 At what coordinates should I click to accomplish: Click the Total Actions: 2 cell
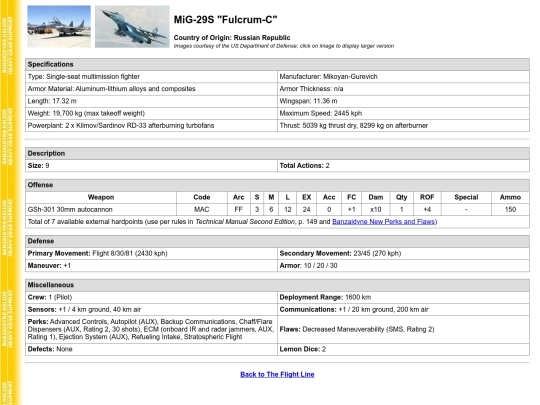pos(403,166)
